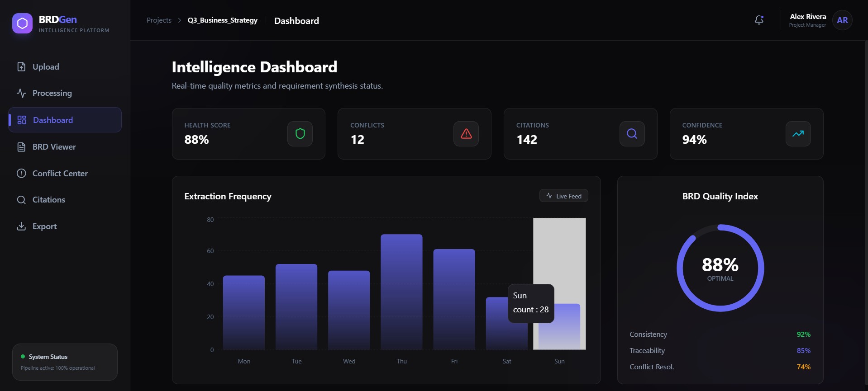Viewport: 868px width, 391px height.
Task: Open the BRD Viewer page
Action: tap(54, 147)
